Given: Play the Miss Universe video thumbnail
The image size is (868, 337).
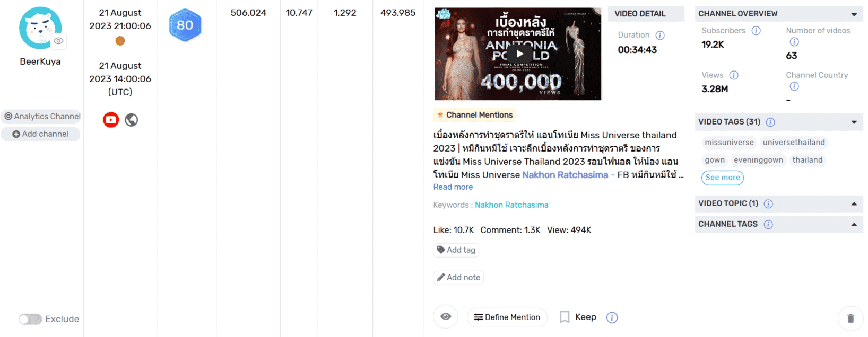Looking at the screenshot, I should point(520,54).
